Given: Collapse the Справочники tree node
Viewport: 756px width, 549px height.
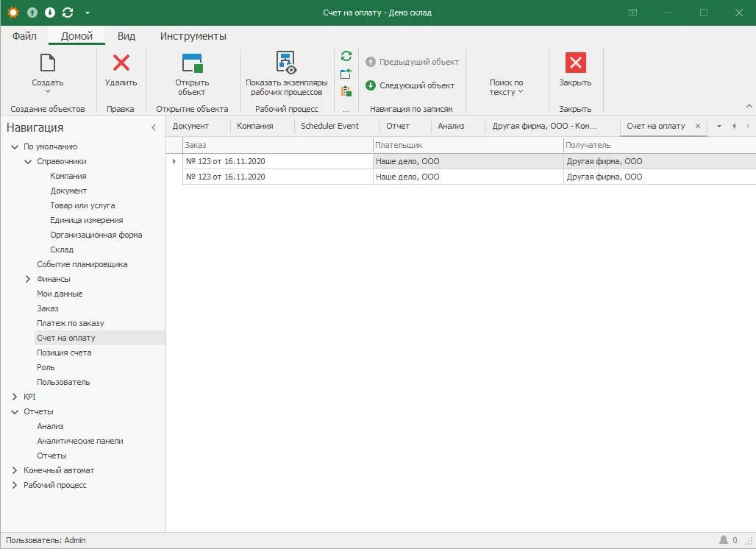Looking at the screenshot, I should click(x=28, y=162).
